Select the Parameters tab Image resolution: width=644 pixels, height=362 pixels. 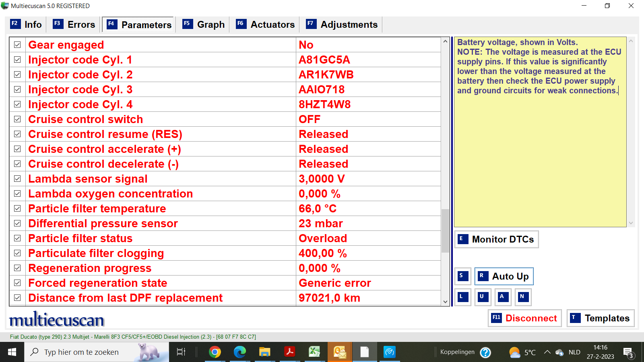138,25
